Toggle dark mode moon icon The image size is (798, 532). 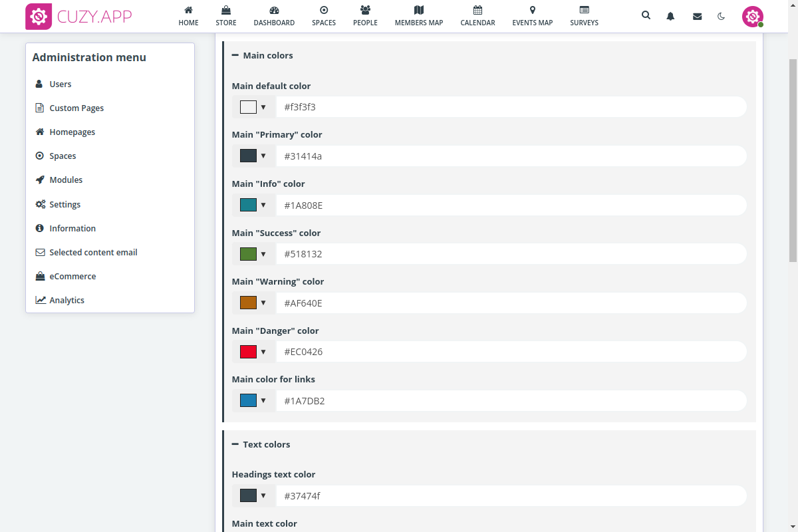(x=722, y=16)
